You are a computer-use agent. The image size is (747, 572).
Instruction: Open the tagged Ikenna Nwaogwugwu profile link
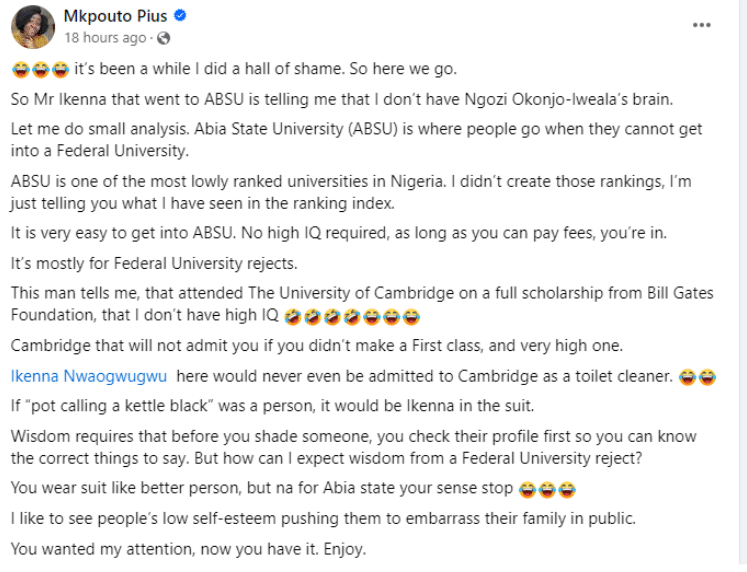pos(89,376)
